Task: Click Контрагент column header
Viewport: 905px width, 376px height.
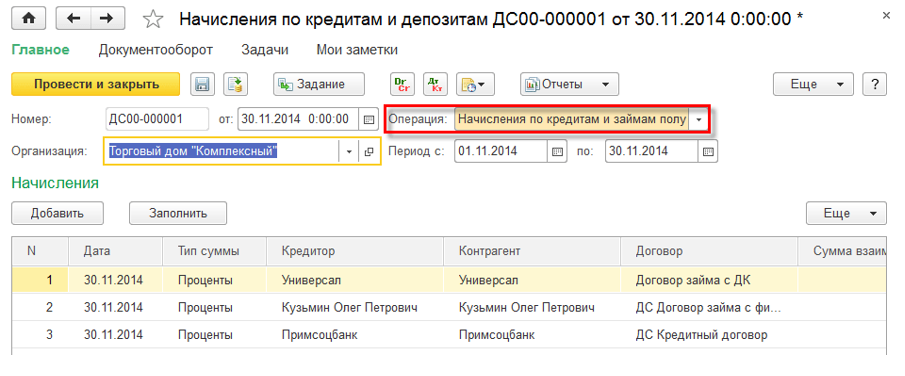Action: pos(533,251)
